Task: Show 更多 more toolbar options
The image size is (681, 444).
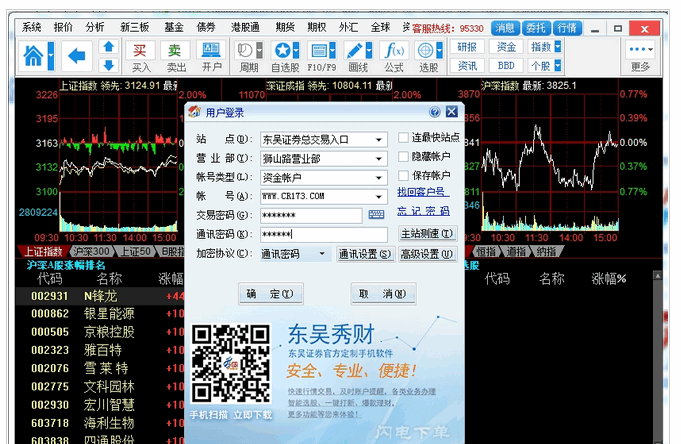Action: coord(641,56)
